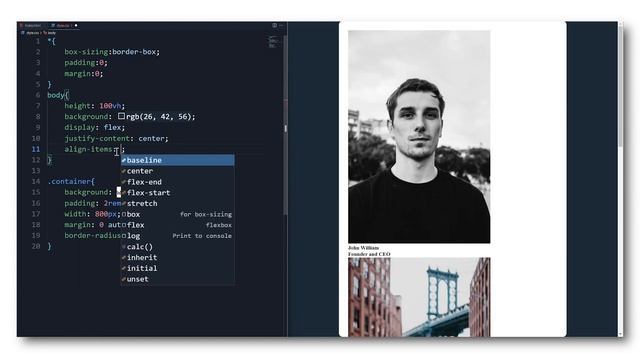Click line number 11 in the gutter
Screen dimensions: 640x360
[36, 149]
